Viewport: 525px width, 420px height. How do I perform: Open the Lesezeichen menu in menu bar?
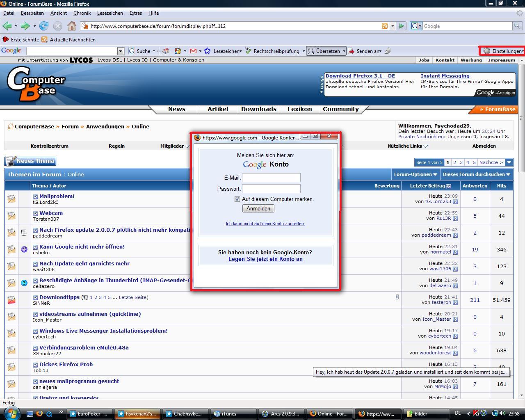coord(110,13)
